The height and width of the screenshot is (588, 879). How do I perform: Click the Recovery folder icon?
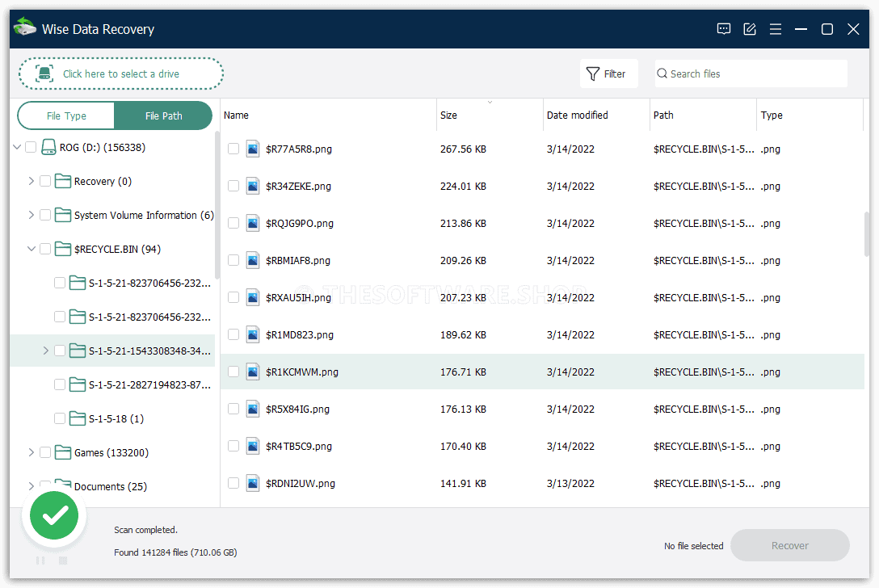[x=63, y=181]
